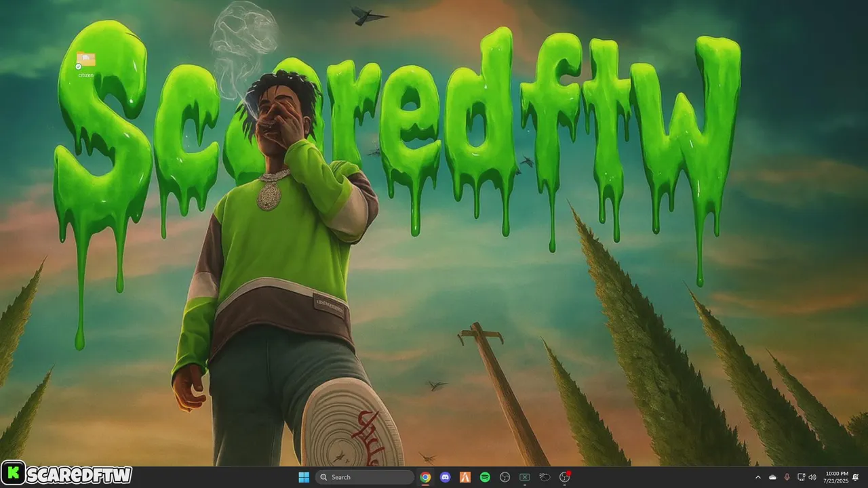
Task: Click the taskbar Search box
Action: (x=365, y=477)
